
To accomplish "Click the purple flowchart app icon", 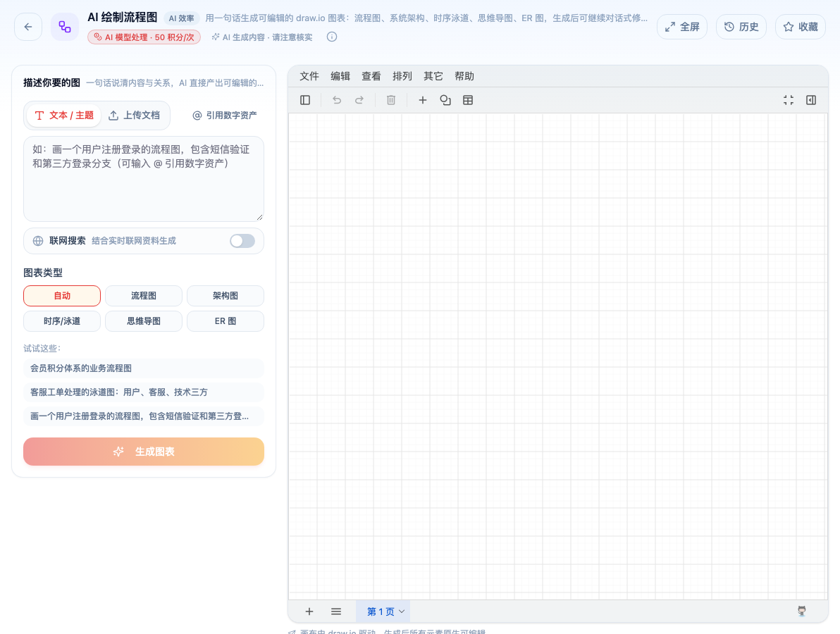I will coord(65,27).
